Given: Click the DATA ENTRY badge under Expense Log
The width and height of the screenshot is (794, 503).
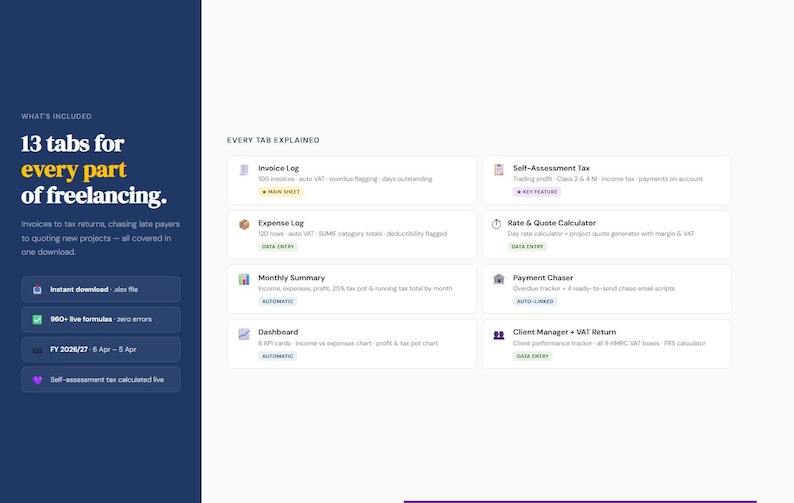Looking at the screenshot, I should click(x=277, y=247).
